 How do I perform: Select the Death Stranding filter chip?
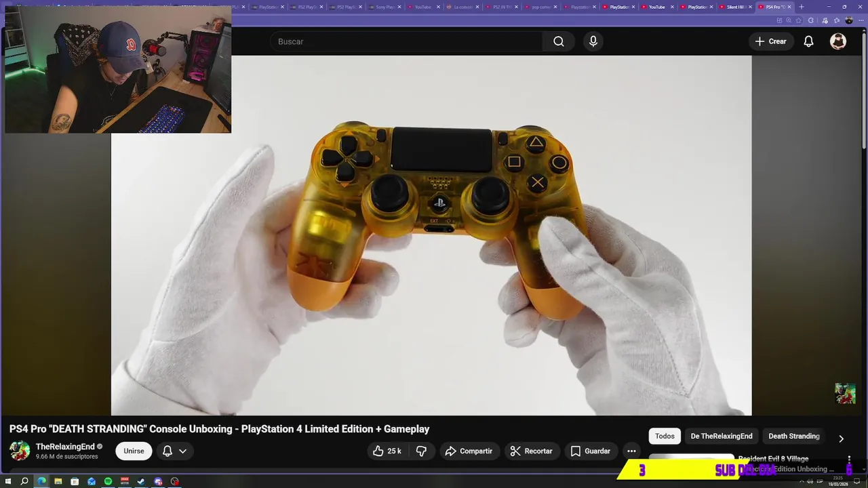(794, 436)
